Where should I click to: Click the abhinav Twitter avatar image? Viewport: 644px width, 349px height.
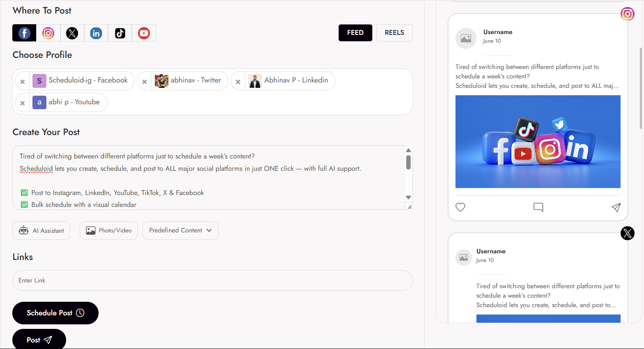161,81
